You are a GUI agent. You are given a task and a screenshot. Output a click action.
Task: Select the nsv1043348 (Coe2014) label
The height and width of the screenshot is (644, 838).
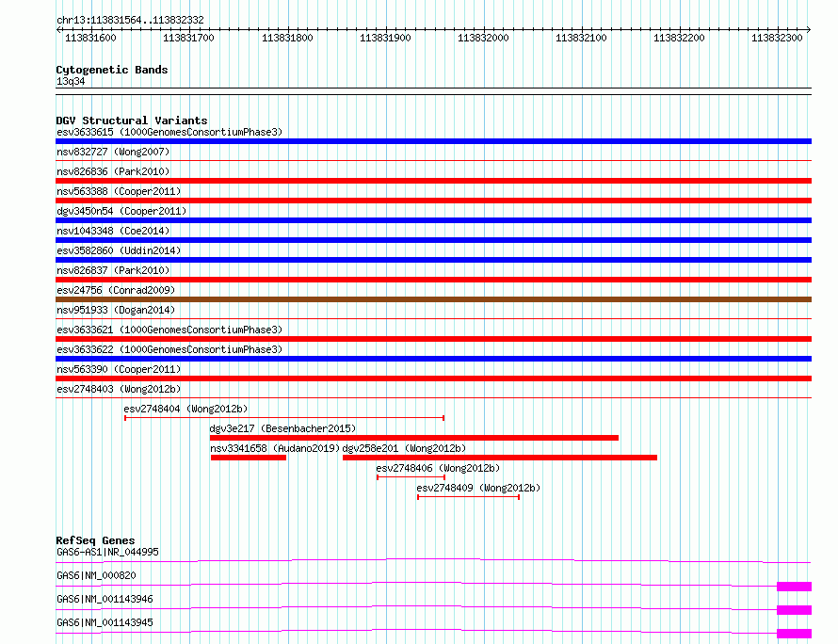click(113, 231)
